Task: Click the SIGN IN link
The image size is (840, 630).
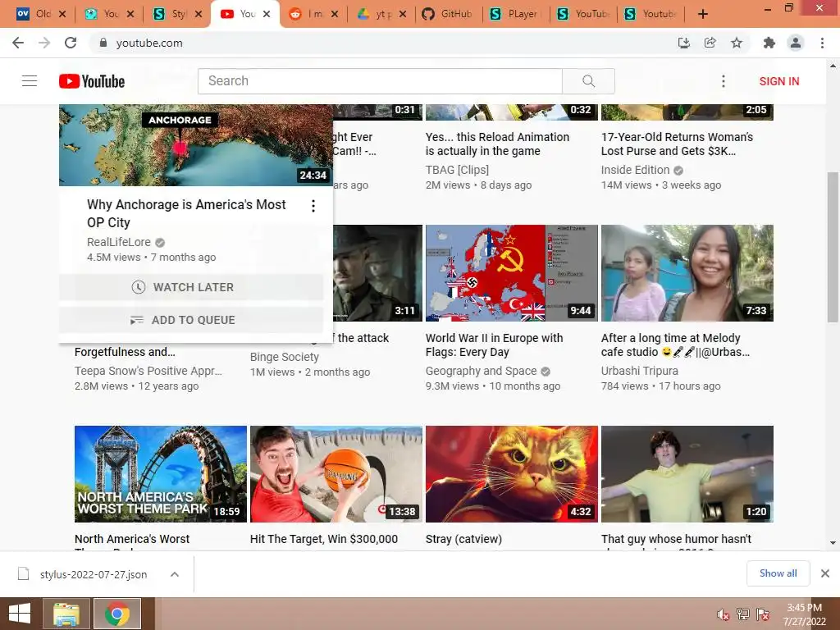Action: 779,81
